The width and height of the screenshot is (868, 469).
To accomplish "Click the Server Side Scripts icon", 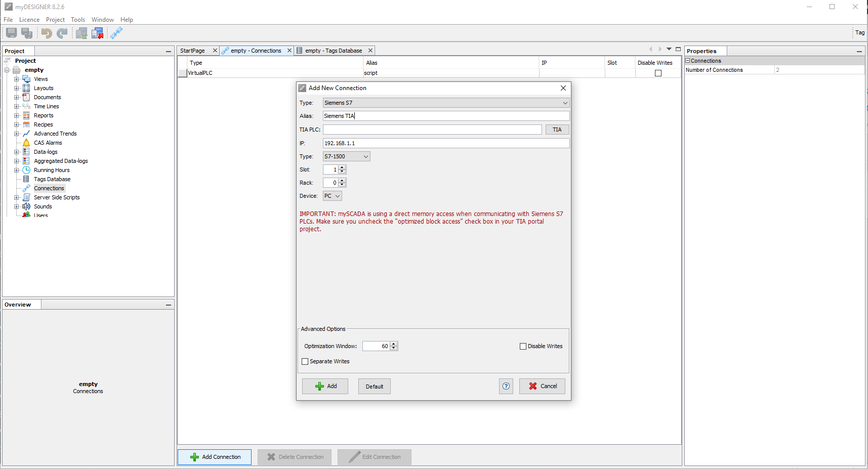I will coord(26,197).
